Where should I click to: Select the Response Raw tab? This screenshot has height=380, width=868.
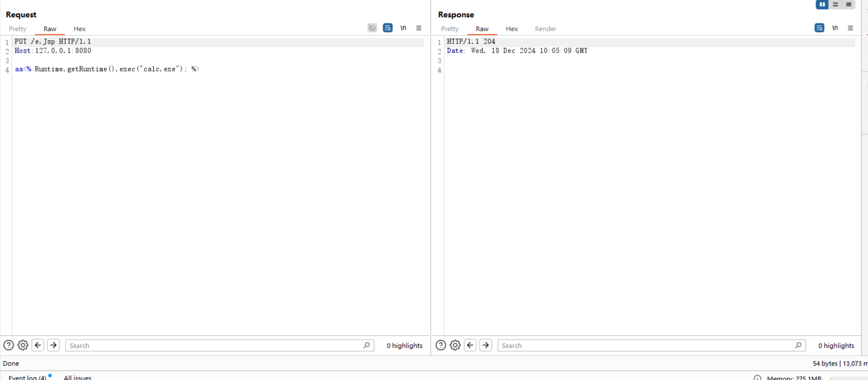[482, 29]
